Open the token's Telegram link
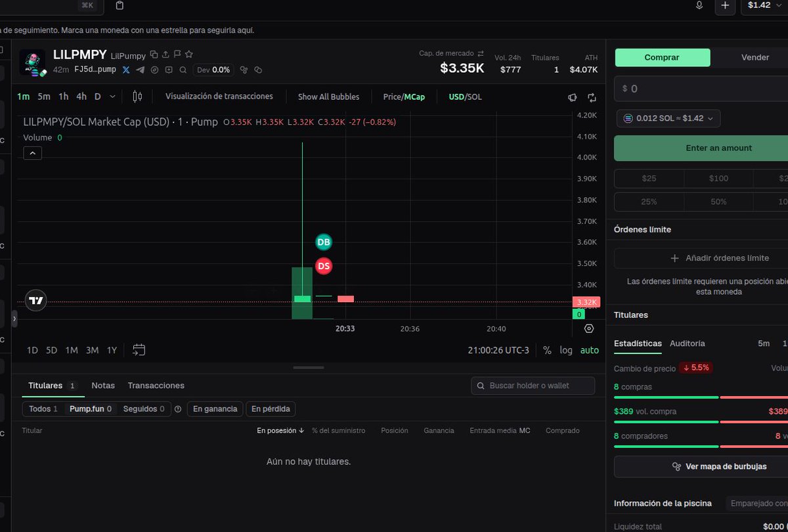The width and height of the screenshot is (788, 532). pos(141,70)
